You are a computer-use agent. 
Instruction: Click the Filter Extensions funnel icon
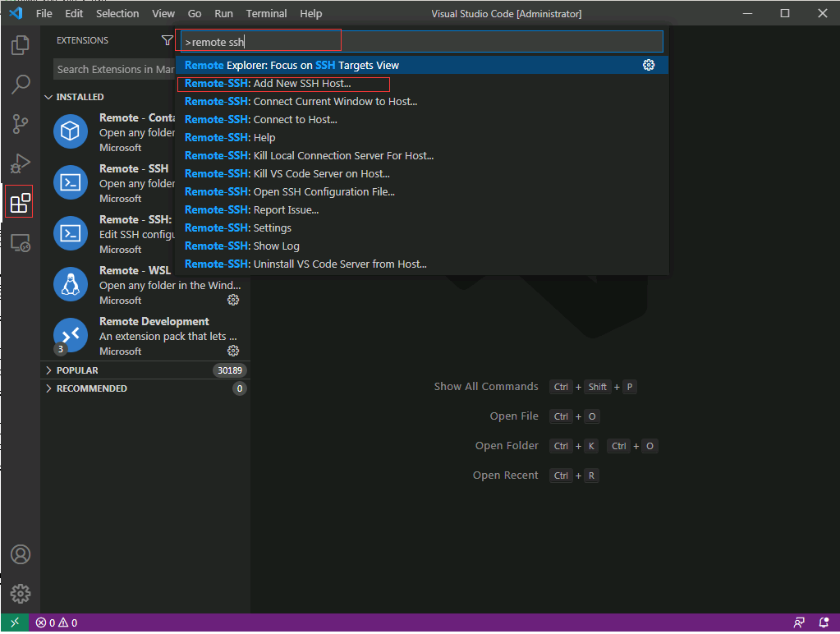tap(168, 40)
